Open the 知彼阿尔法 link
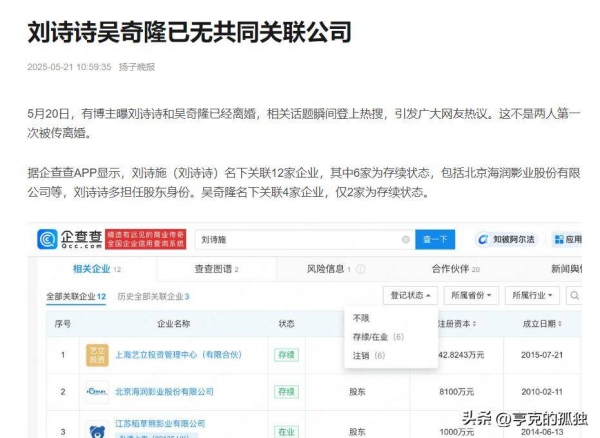 coord(507,239)
